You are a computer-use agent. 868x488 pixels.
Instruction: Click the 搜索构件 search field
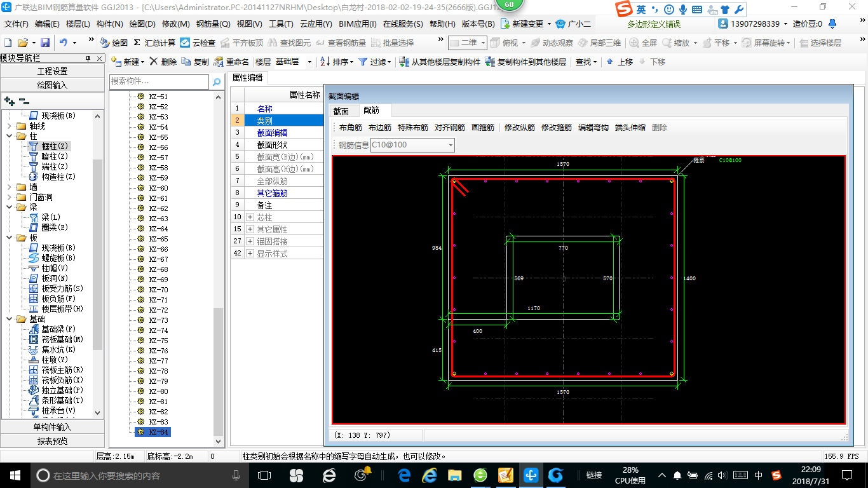tap(159, 81)
